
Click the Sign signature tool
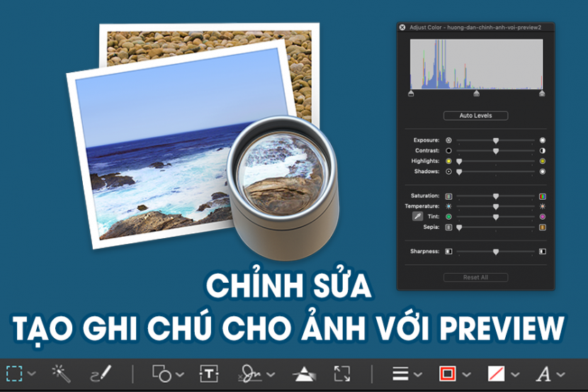250,374
